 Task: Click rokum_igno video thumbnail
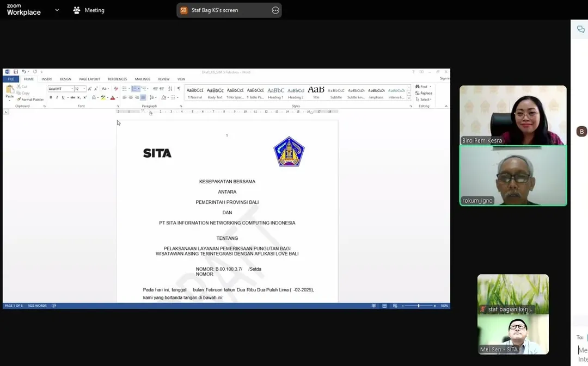tap(513, 176)
